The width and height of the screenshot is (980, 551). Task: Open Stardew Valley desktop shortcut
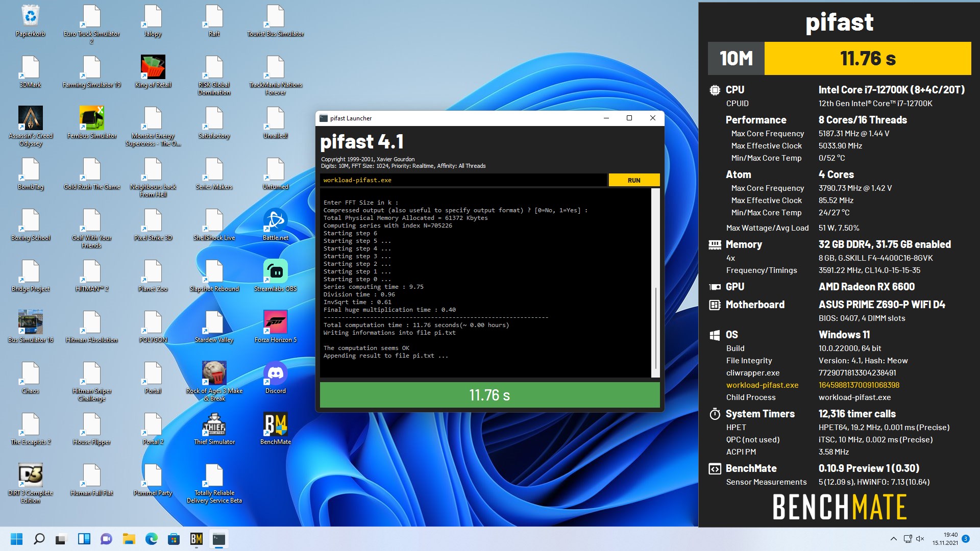click(x=214, y=327)
